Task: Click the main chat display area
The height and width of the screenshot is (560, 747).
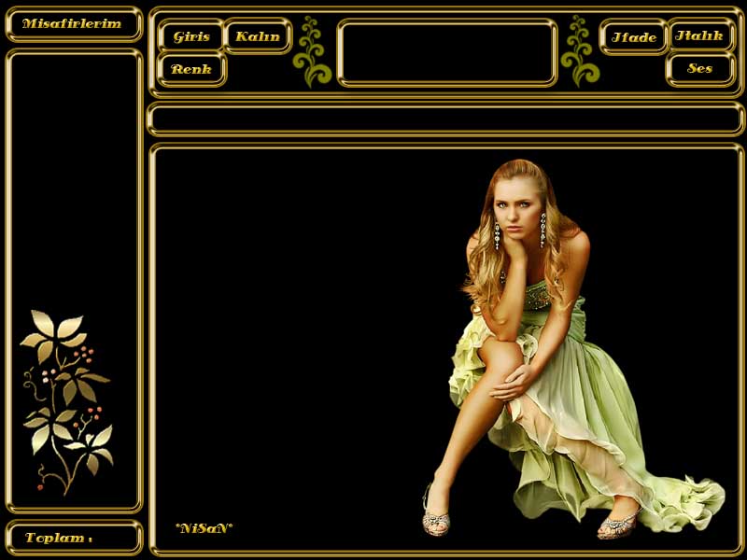Action: pyautogui.click(x=446, y=349)
